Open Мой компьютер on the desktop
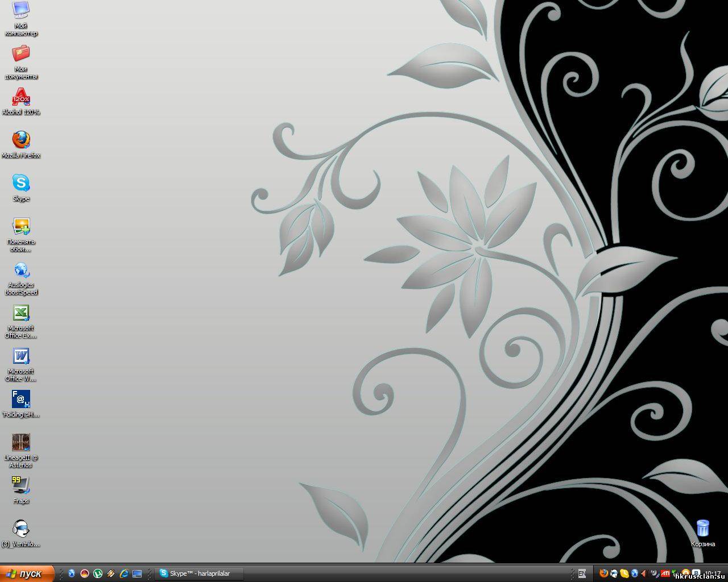Viewport: 728px width, 582px height. (21, 10)
